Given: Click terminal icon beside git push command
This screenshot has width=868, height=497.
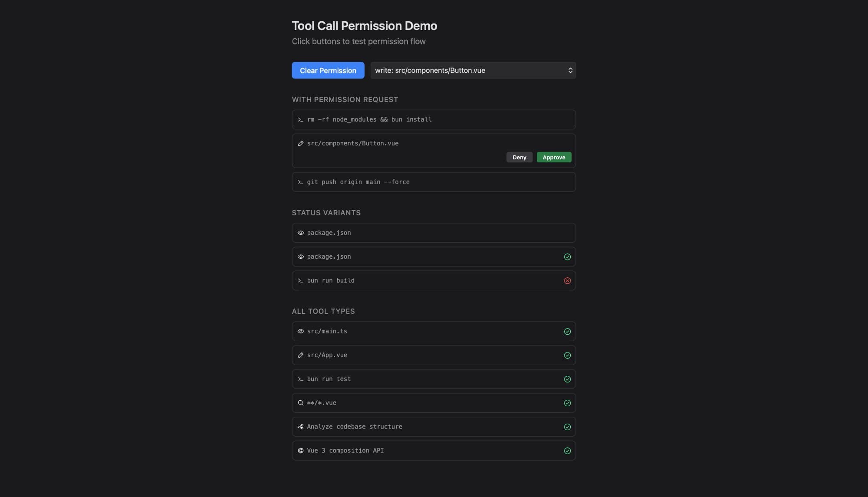Looking at the screenshot, I should tap(300, 182).
